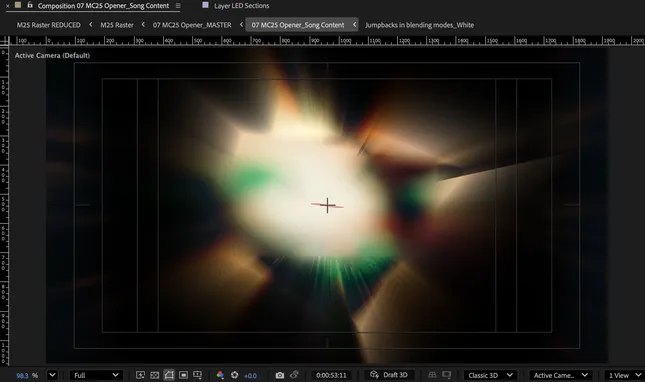Viewport: 645px width, 382px height.
Task: Take a snapshot with camera icon
Action: pos(280,375)
